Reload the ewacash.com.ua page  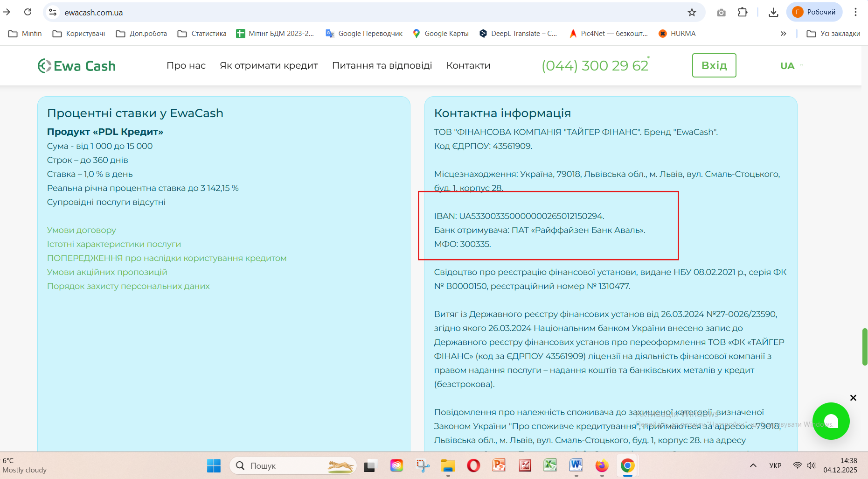pyautogui.click(x=28, y=12)
